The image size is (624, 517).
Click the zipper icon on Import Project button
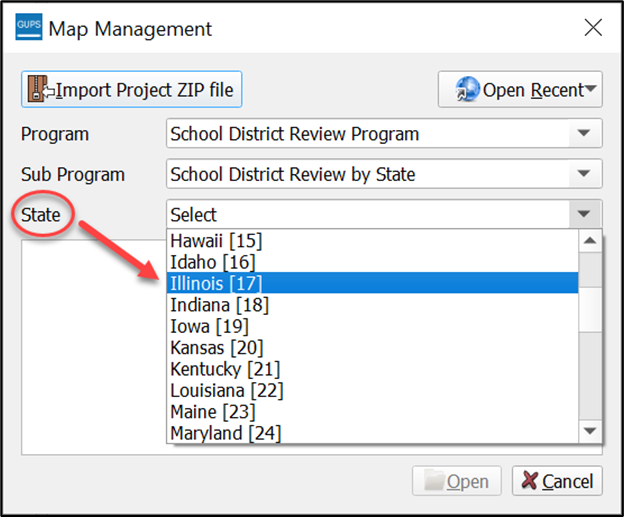point(38,89)
